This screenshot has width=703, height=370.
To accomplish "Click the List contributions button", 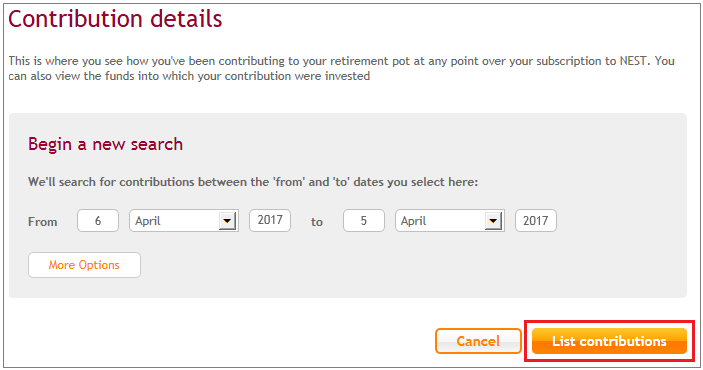I will pyautogui.click(x=609, y=341).
